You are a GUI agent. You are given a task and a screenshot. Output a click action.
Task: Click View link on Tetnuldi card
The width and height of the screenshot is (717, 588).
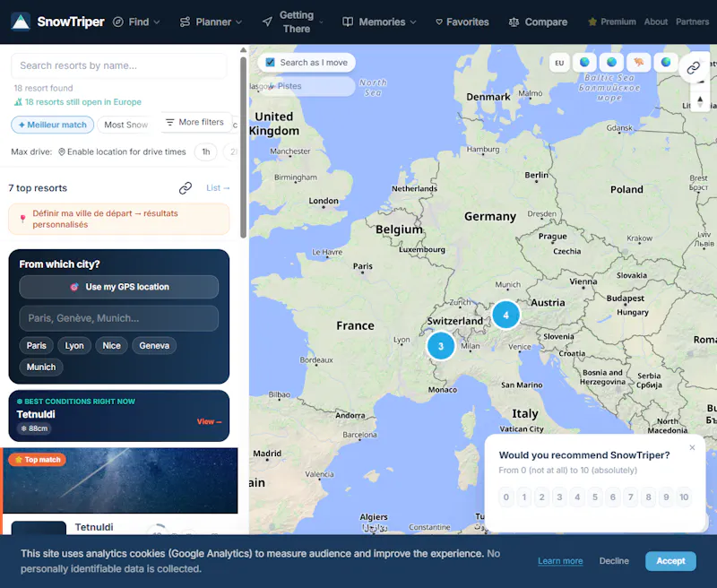209,421
